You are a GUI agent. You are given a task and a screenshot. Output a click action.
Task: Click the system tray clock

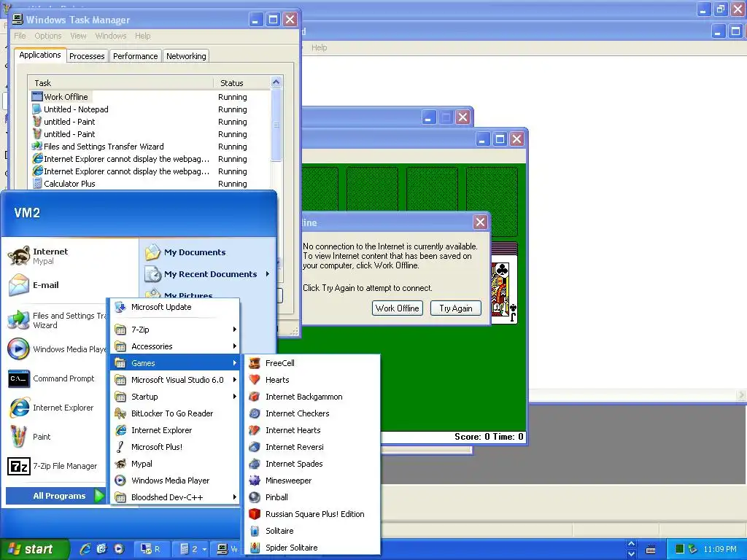[x=720, y=549]
